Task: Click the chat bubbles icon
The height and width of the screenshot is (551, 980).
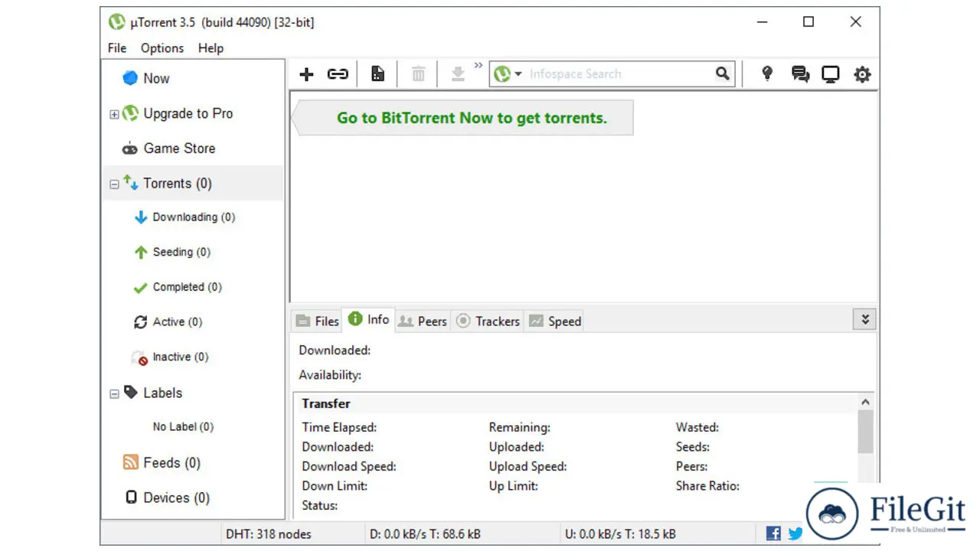Action: pos(800,74)
